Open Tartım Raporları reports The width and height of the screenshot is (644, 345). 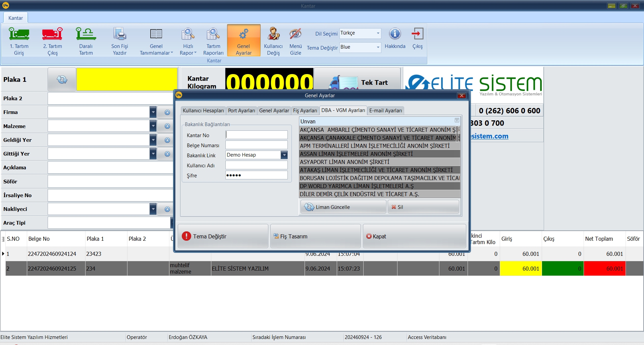[213, 41]
